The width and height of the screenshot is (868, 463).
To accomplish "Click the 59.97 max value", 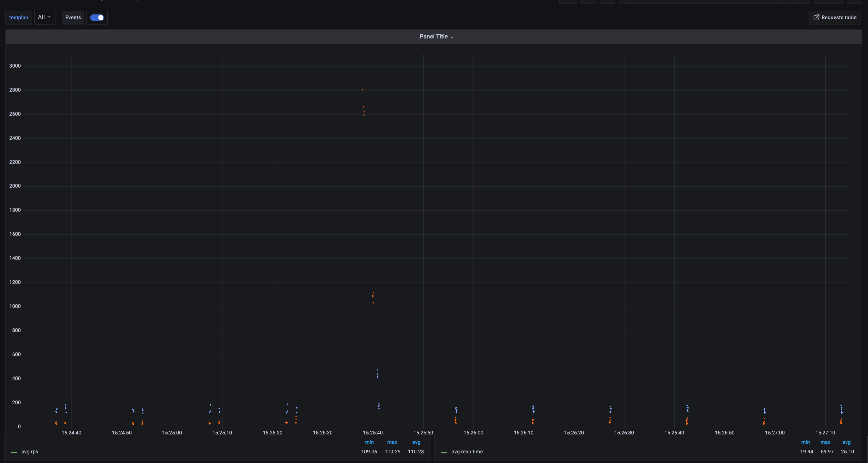I will pyautogui.click(x=827, y=452).
